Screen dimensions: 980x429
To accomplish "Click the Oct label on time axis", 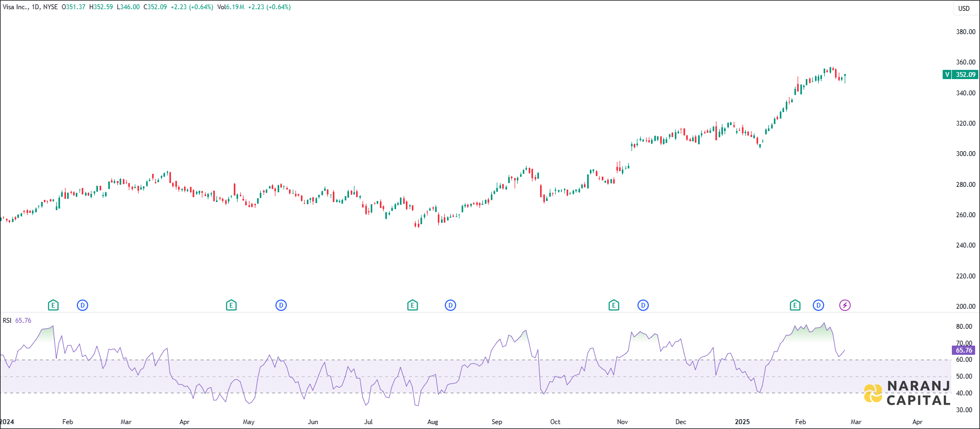I will tap(555, 422).
